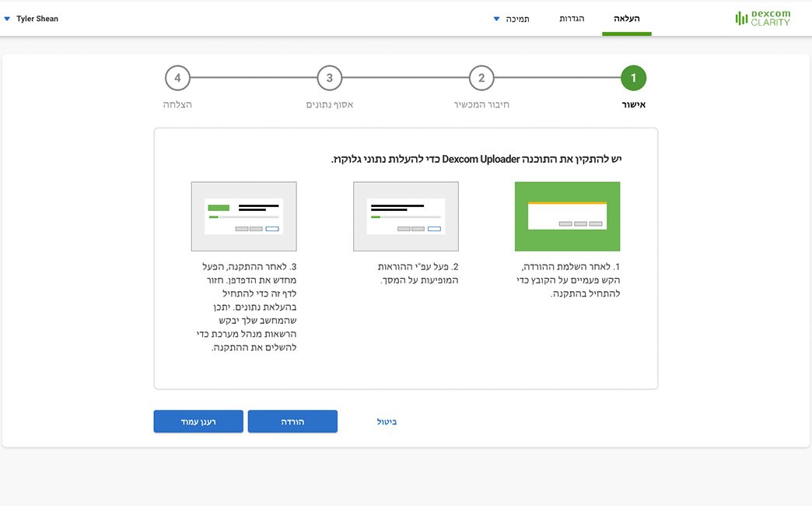The width and height of the screenshot is (812, 506).
Task: Open the העלאה (Upload) tab
Action: pos(627,19)
